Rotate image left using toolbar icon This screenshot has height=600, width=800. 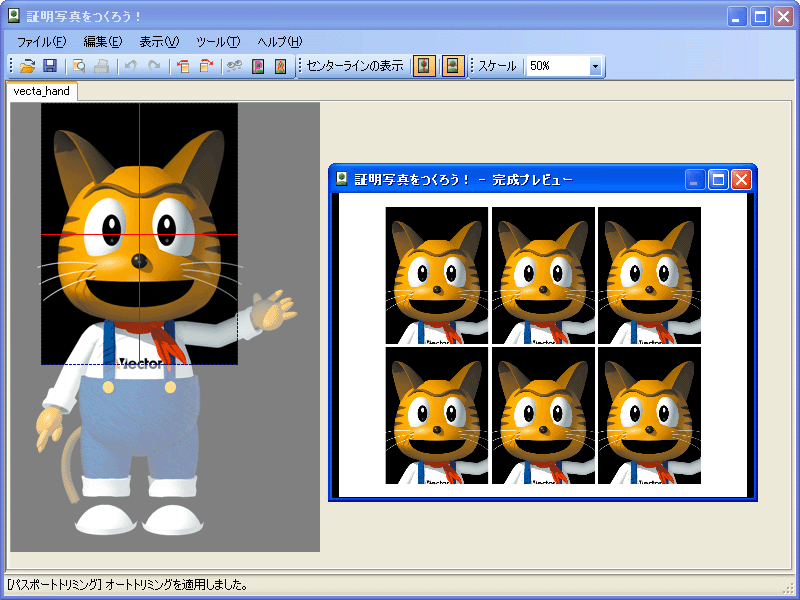pyautogui.click(x=183, y=66)
